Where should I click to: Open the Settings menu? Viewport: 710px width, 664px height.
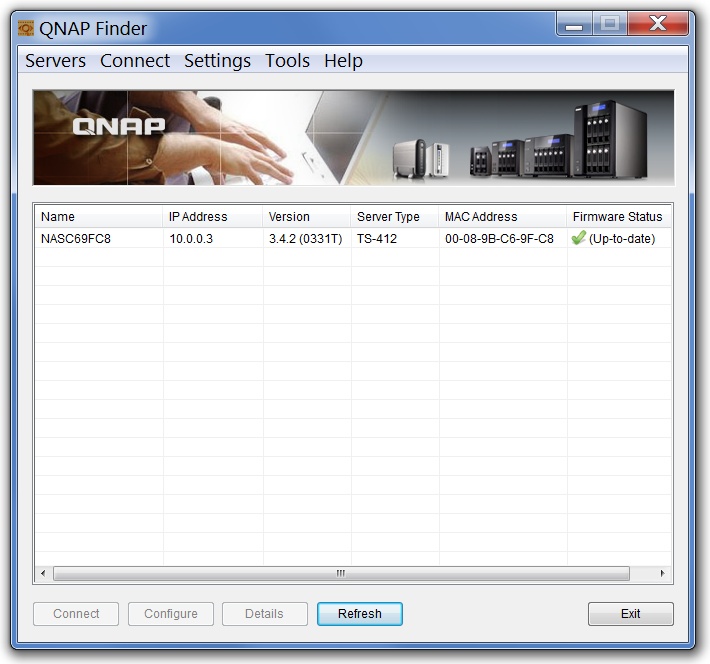coord(217,61)
